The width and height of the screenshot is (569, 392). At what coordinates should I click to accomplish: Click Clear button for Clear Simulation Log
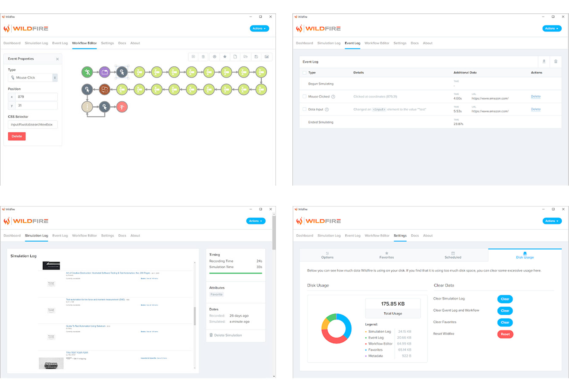tap(505, 299)
